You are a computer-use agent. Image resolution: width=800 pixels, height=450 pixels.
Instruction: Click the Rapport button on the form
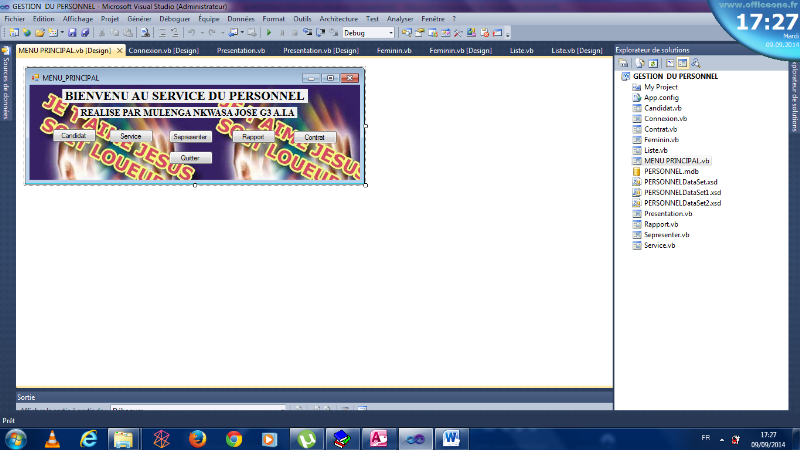pyautogui.click(x=253, y=137)
